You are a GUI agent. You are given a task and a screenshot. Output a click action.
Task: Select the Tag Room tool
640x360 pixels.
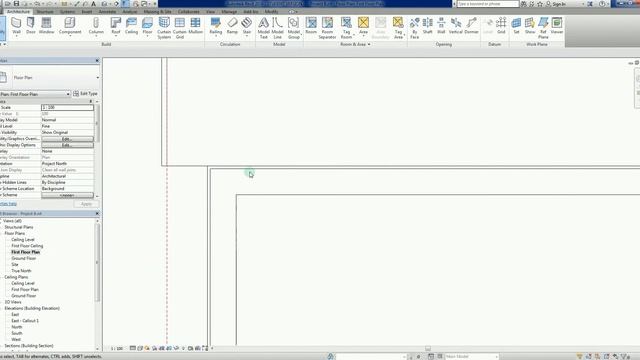point(346,28)
